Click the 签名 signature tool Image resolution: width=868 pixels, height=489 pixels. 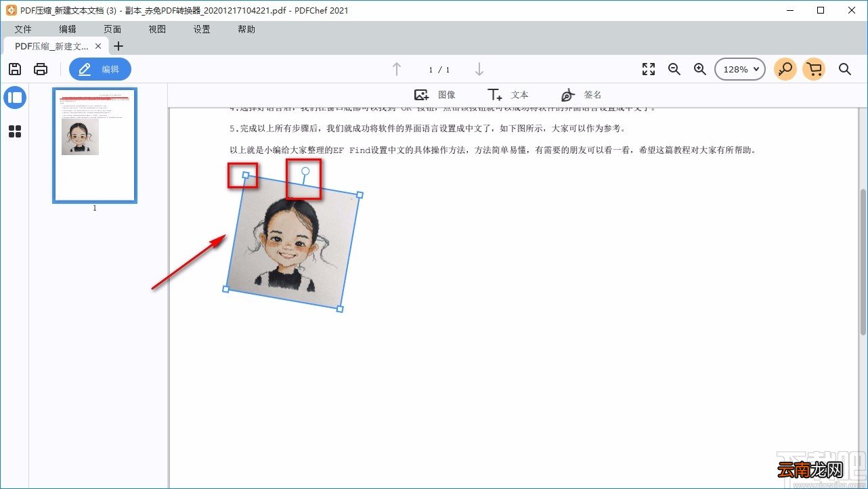pos(582,95)
